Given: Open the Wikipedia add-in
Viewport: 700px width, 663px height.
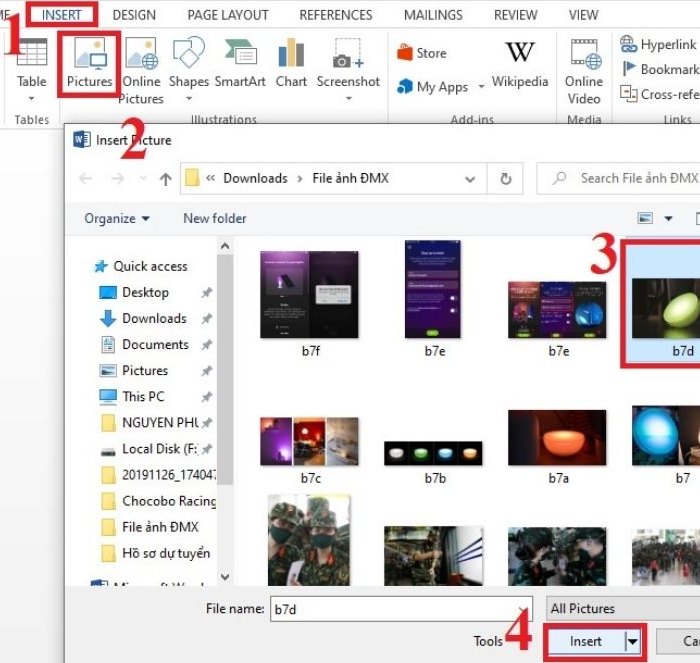Looking at the screenshot, I should pos(520,65).
